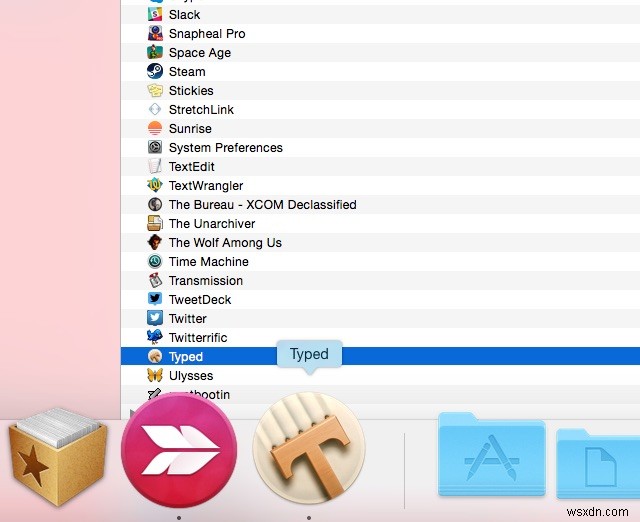The image size is (640, 522).
Task: Open the Delicious Library box in Dock
Action: [x=58, y=457]
